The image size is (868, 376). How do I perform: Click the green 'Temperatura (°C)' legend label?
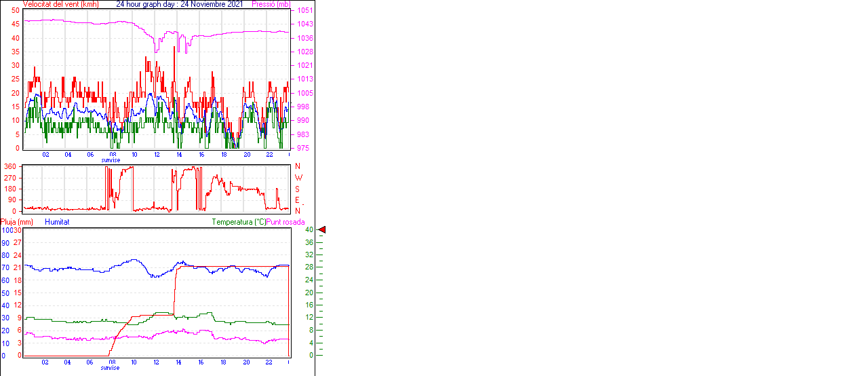pyautogui.click(x=238, y=222)
